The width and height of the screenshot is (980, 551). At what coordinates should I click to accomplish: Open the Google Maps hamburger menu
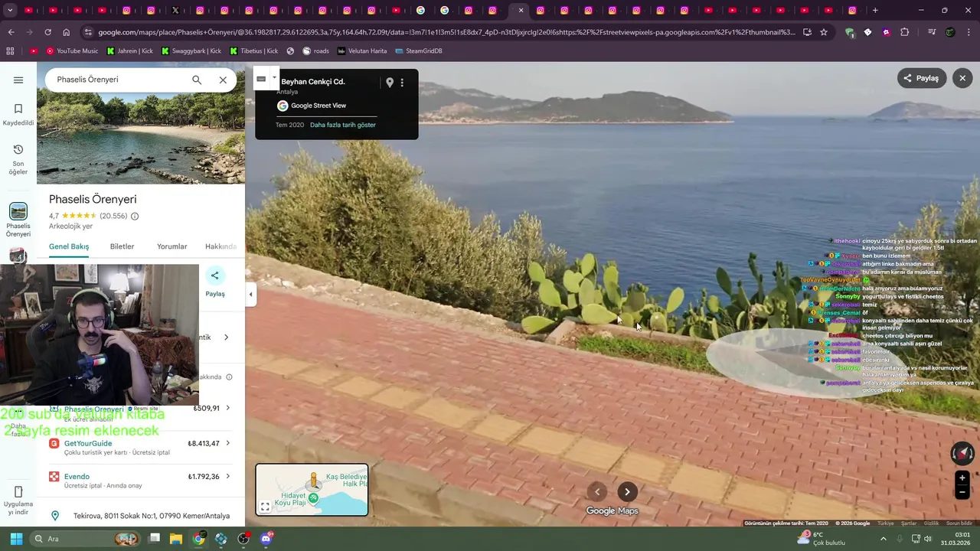(x=18, y=80)
